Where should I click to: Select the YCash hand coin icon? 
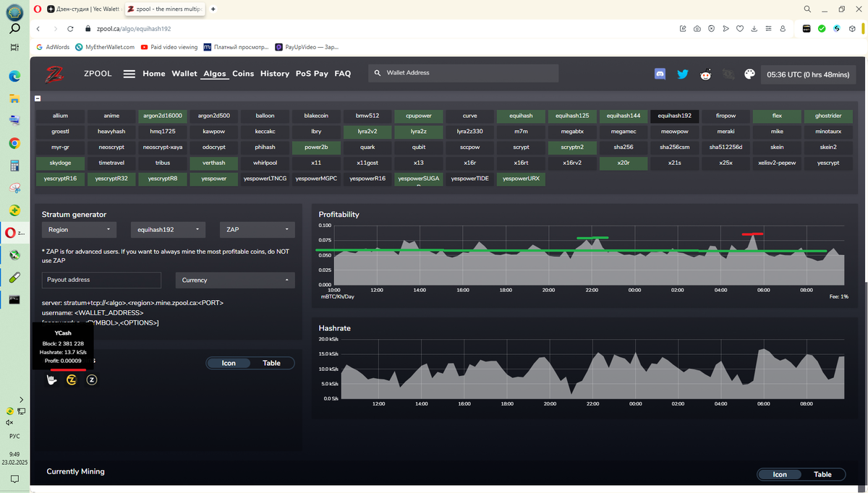click(51, 380)
